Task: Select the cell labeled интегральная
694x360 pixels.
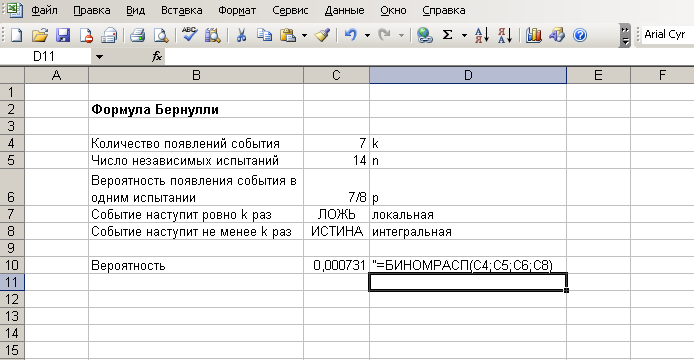Action: 468,231
